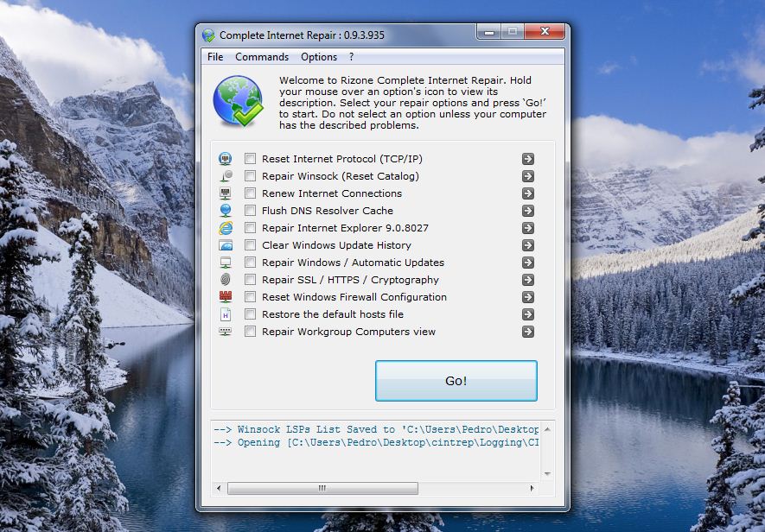Click the TCP/IP reset option icon
Viewport: 765px width, 532px height.
click(225, 159)
